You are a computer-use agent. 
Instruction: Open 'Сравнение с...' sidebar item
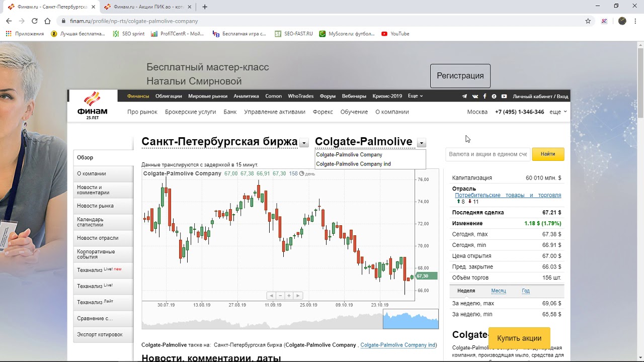click(104, 318)
